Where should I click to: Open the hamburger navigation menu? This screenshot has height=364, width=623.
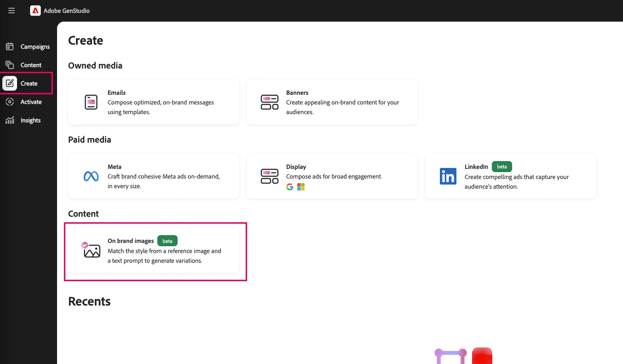click(x=12, y=11)
